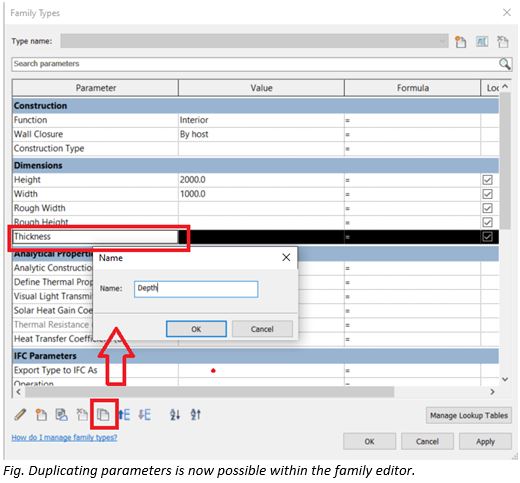
Task: Click the vertical scrollbar thumb
Action: 505,161
